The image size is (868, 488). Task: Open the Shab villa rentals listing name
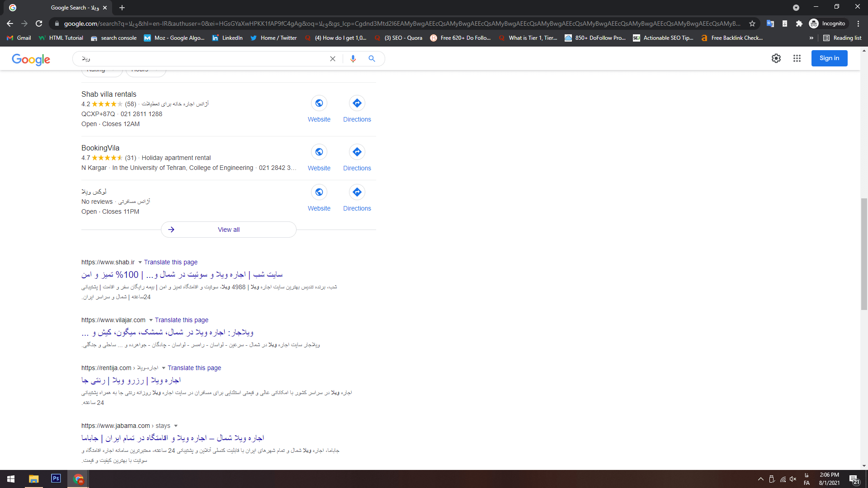point(108,94)
